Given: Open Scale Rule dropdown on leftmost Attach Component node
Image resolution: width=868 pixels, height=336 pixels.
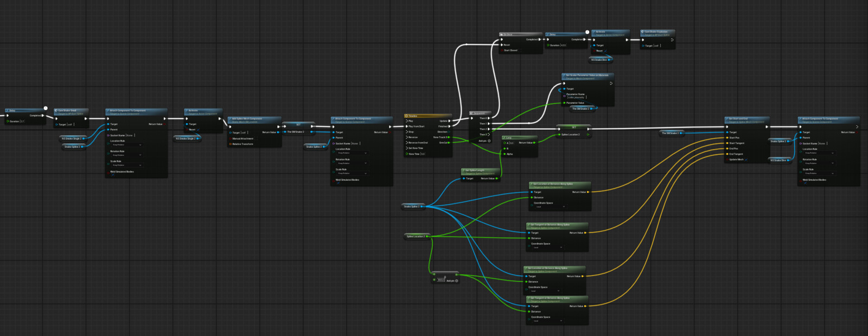Looking at the screenshot, I should click(127, 165).
